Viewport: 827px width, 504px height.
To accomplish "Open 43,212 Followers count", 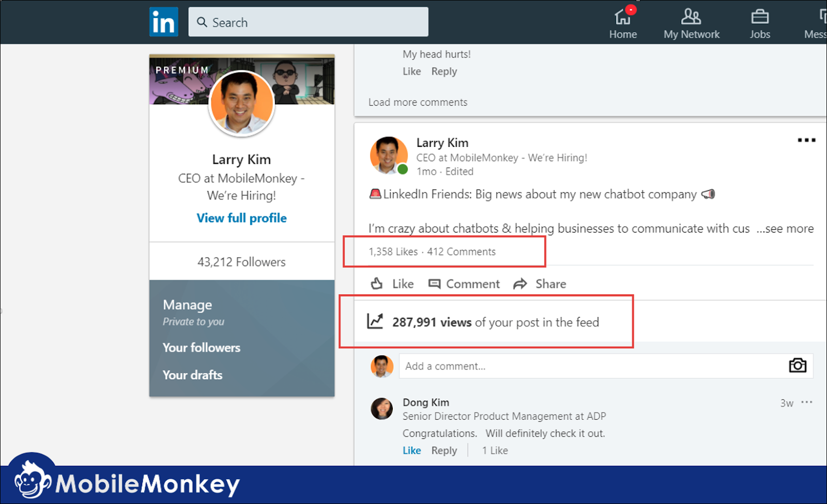I will 241,262.
